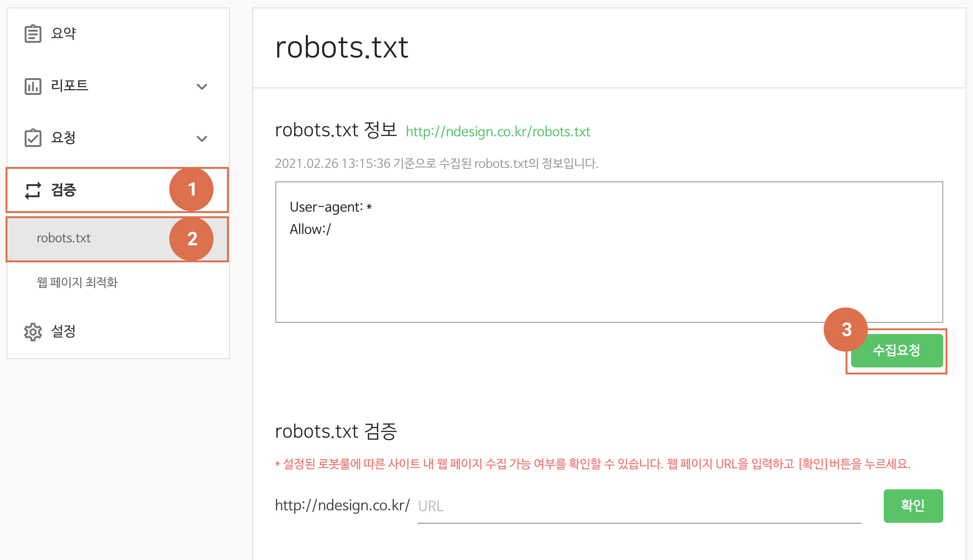Click the orange number 2 badge
The width and height of the screenshot is (973, 560).
(191, 239)
